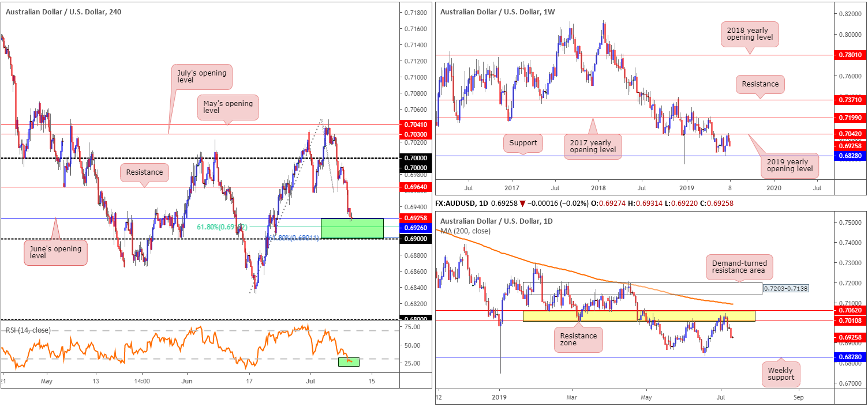Click the weekly chart's Support callout

point(523,143)
